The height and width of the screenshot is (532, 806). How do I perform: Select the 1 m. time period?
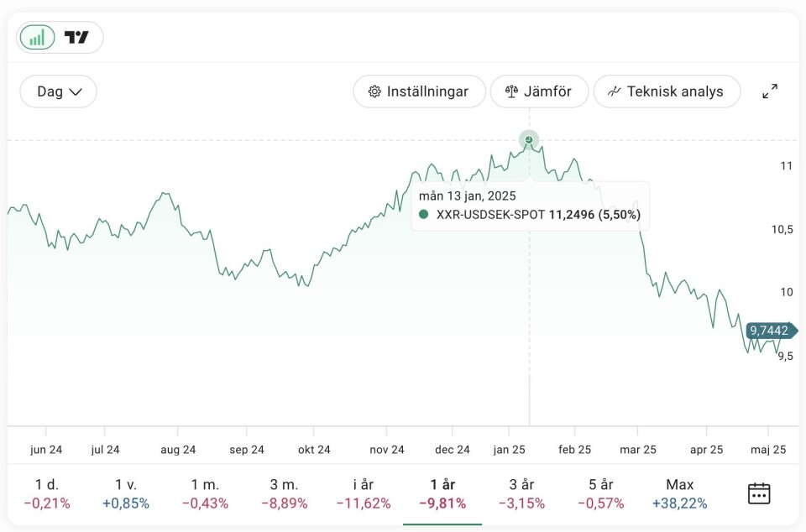pos(206,494)
